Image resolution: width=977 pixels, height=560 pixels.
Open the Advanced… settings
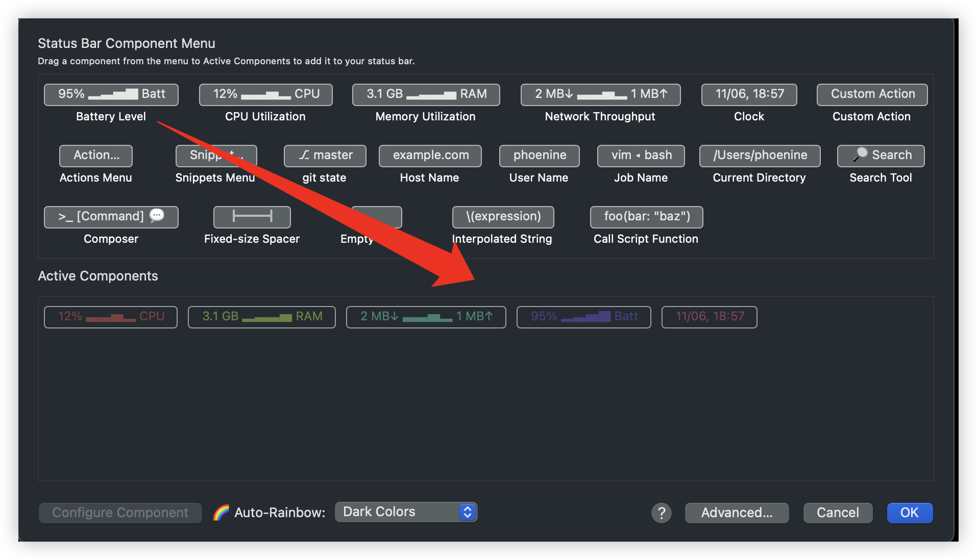[x=737, y=513]
